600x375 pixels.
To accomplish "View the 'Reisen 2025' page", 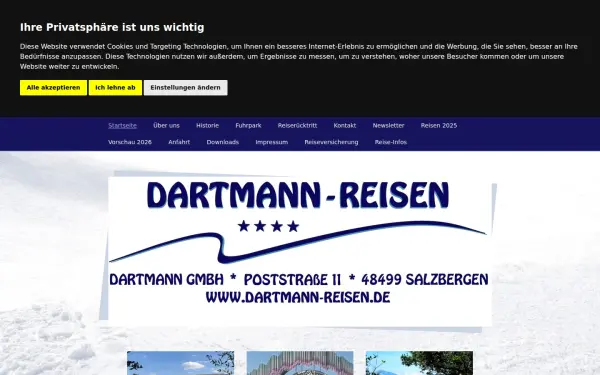I will [439, 126].
